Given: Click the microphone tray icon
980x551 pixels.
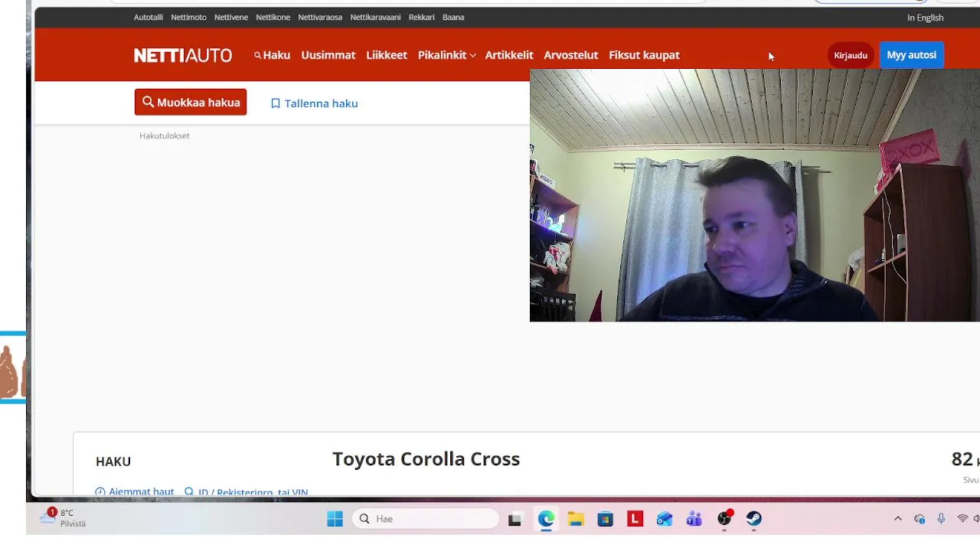Looking at the screenshot, I should coord(941,519).
